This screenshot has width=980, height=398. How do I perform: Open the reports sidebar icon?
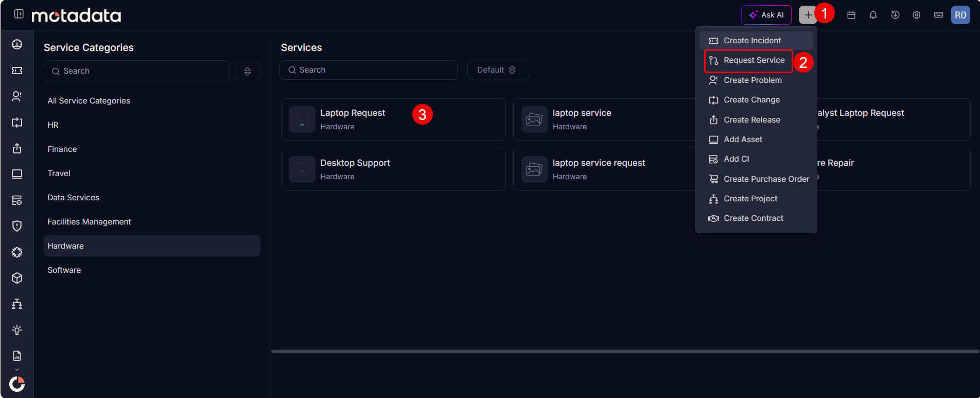click(17, 356)
